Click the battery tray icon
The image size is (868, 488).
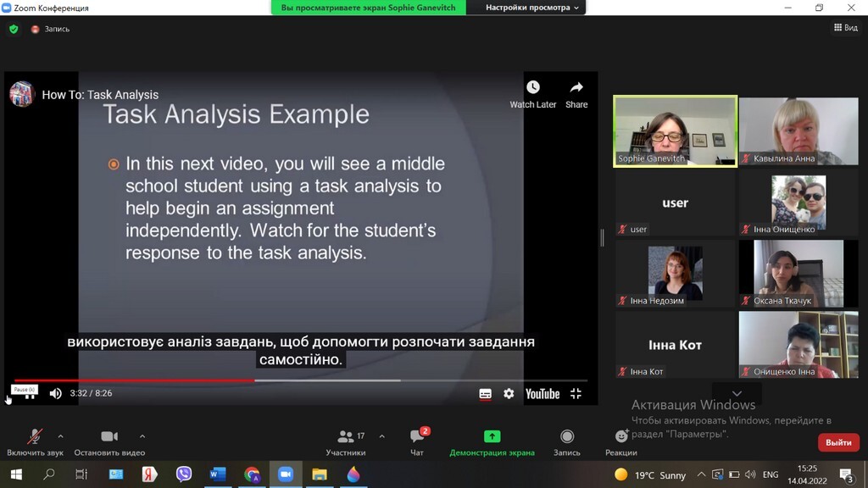734,474
